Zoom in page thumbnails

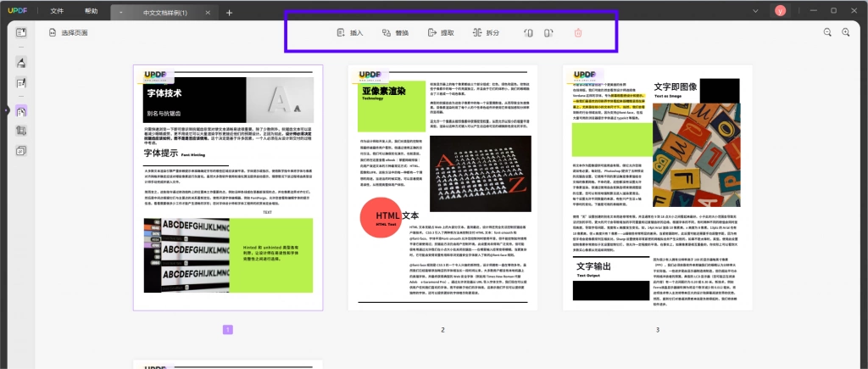(846, 33)
